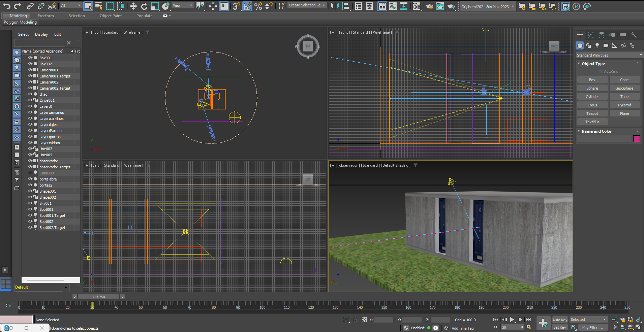Viewport: 644px width, 332px height.
Task: Show Lights category in Create panel
Action: click(597, 45)
